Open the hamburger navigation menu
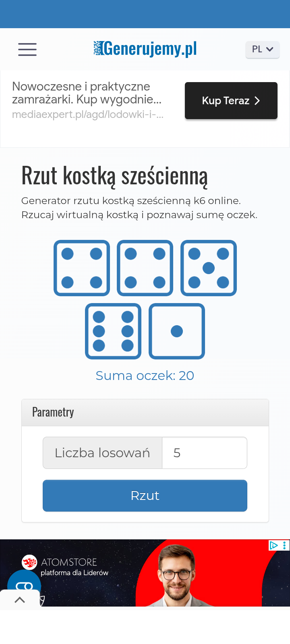This screenshot has width=290, height=644. (x=27, y=50)
